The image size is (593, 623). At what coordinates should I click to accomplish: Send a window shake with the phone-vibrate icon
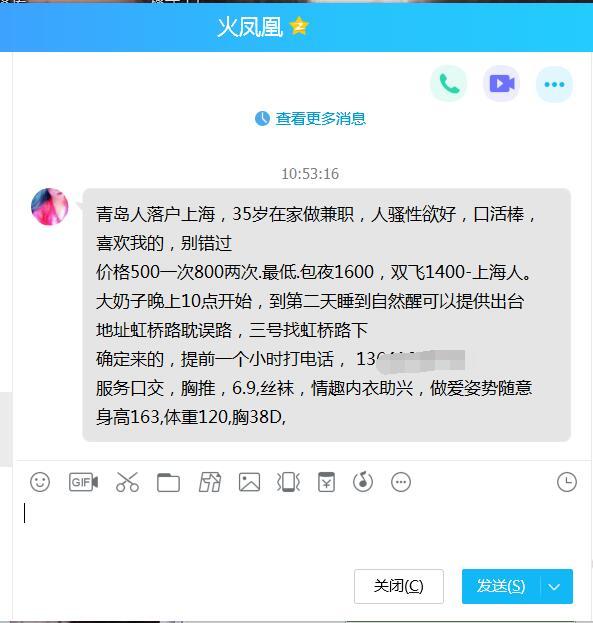288,482
